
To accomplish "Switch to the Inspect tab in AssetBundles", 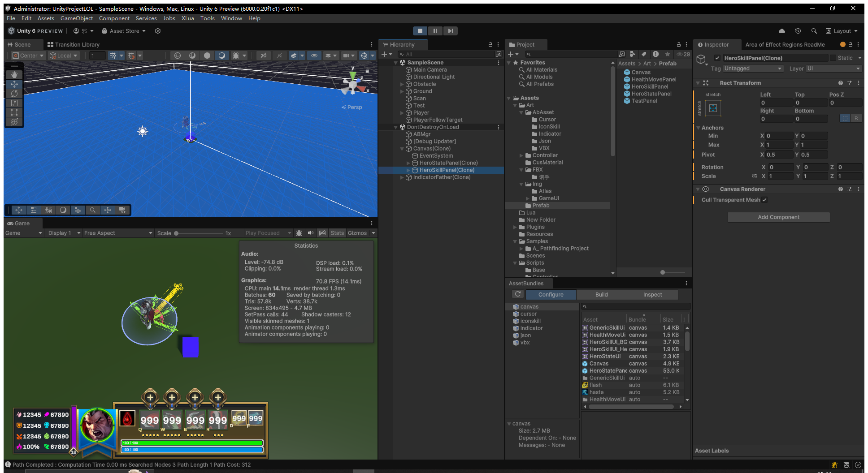I will pos(652,294).
